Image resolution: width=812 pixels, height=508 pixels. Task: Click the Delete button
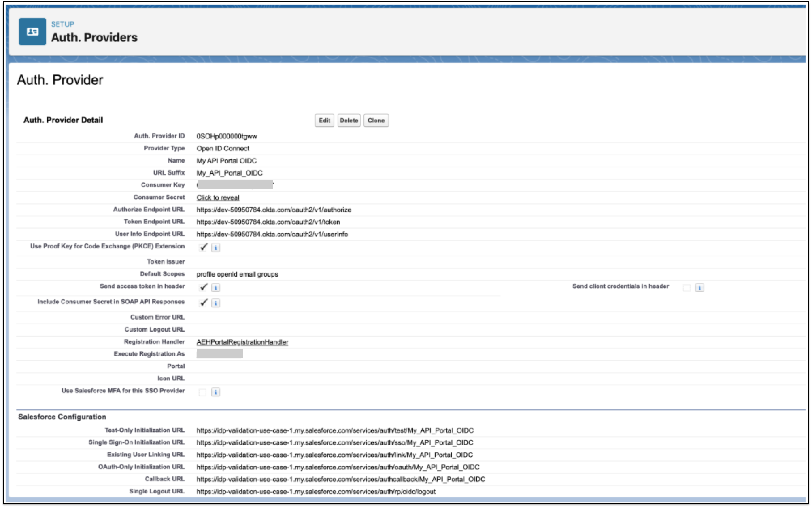coord(349,121)
